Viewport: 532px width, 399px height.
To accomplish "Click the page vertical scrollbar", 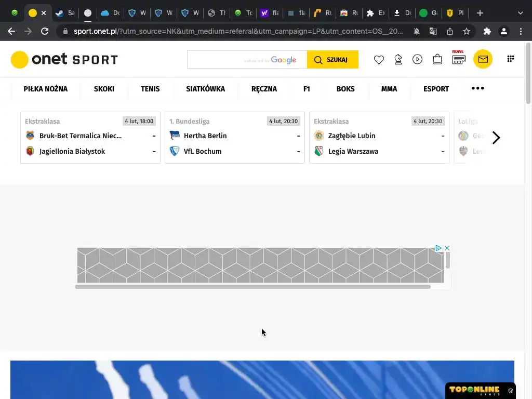I will [x=528, y=73].
